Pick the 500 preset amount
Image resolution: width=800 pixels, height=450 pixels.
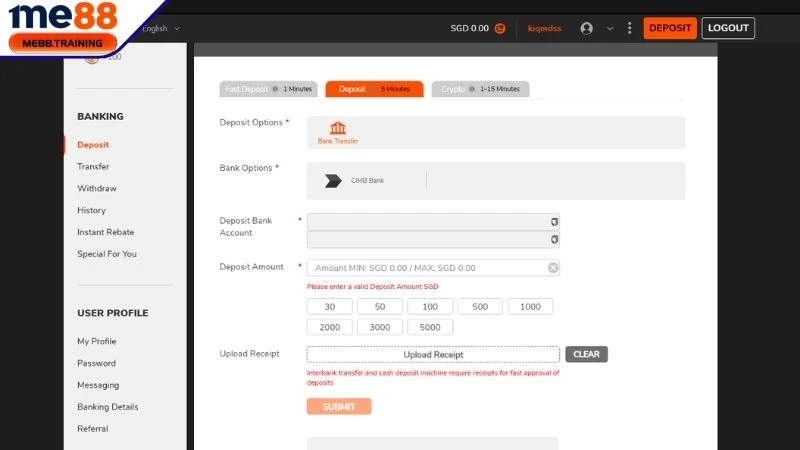point(480,307)
